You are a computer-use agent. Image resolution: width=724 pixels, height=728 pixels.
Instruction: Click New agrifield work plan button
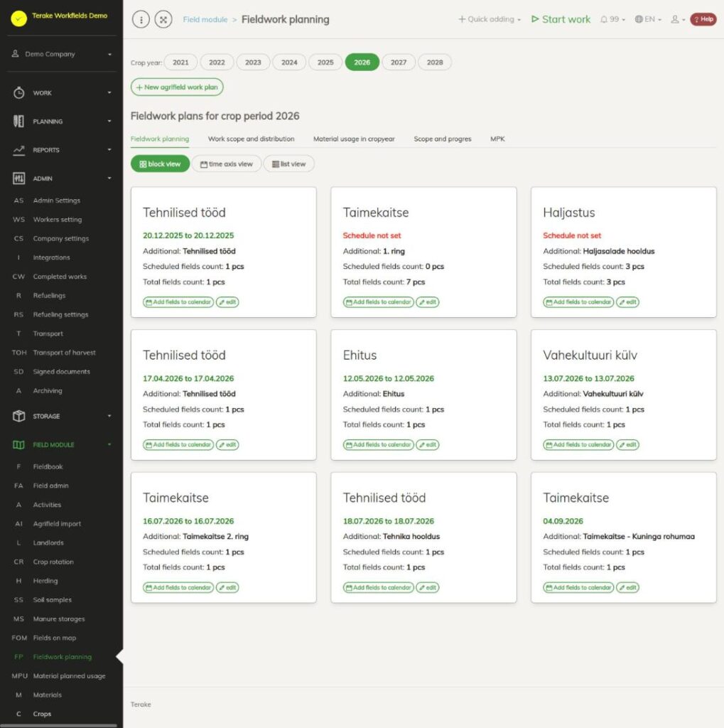point(177,87)
